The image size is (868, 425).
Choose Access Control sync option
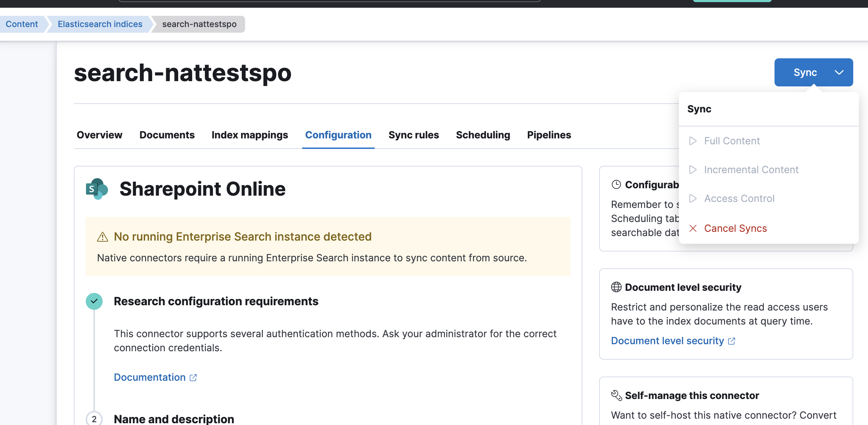pyautogui.click(x=769, y=198)
